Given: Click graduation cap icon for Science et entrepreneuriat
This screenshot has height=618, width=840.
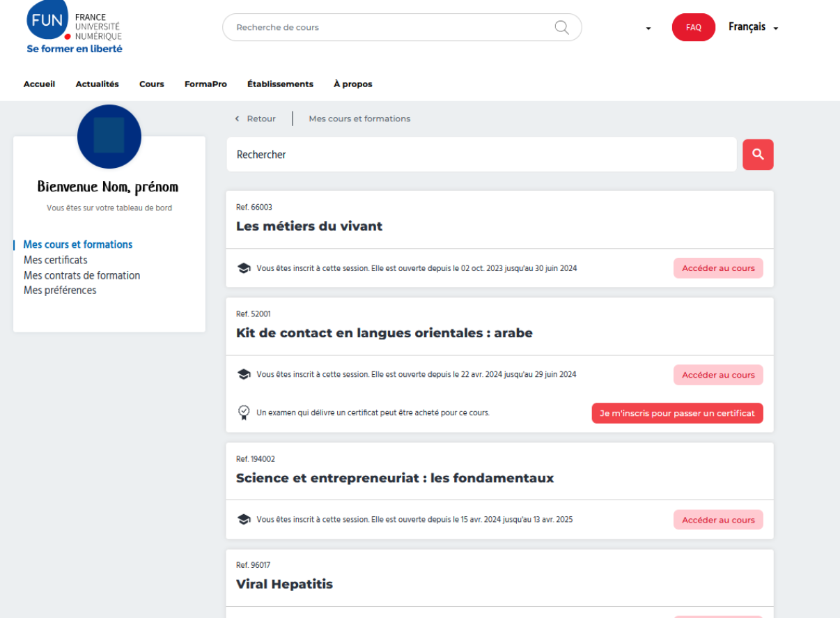Looking at the screenshot, I should coord(244,520).
